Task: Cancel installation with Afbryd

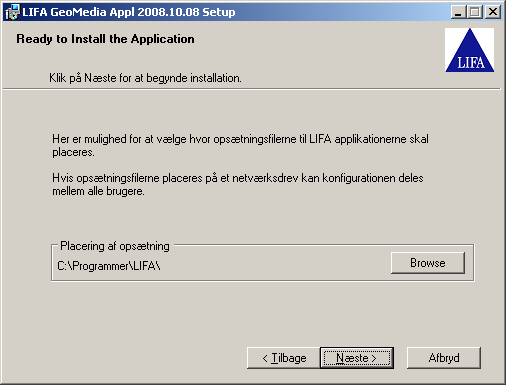Action: 444,358
